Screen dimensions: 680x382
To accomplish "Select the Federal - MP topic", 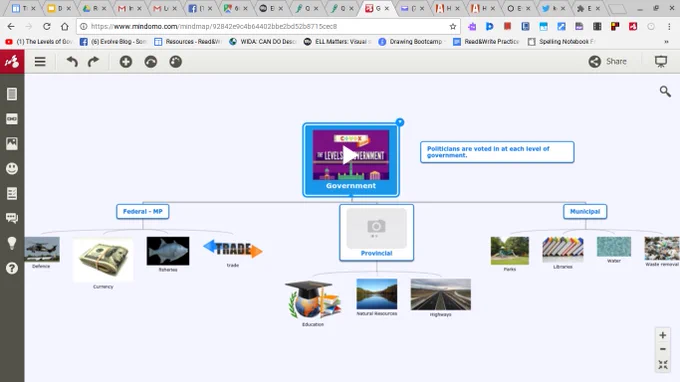I will click(143, 212).
